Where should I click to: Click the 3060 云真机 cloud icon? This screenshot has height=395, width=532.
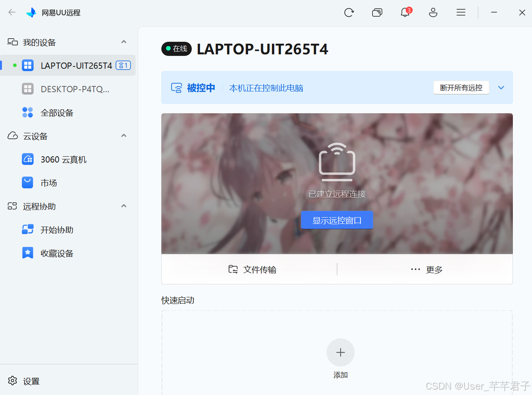28,159
